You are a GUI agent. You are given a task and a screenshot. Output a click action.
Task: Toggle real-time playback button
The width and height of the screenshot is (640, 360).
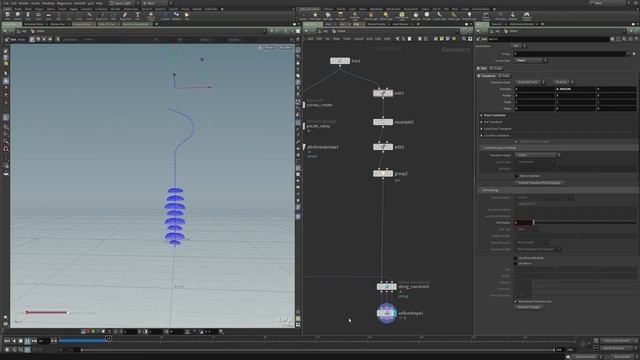coord(7,350)
